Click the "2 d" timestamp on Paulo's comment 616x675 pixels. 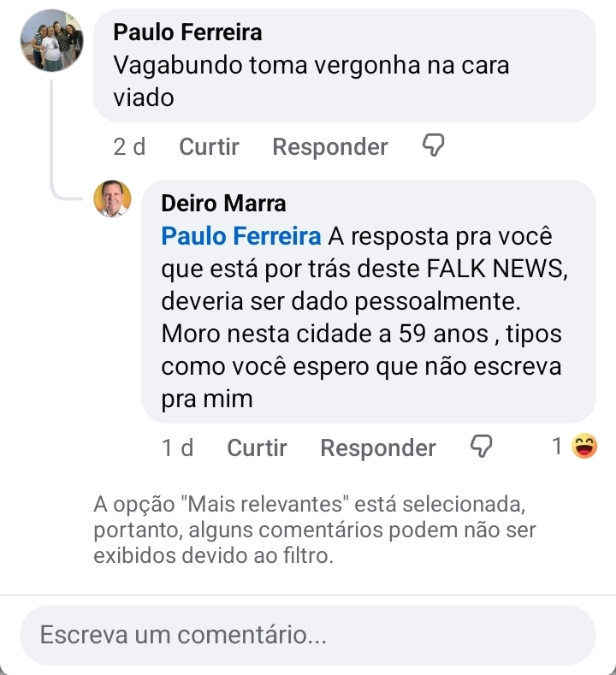129,147
